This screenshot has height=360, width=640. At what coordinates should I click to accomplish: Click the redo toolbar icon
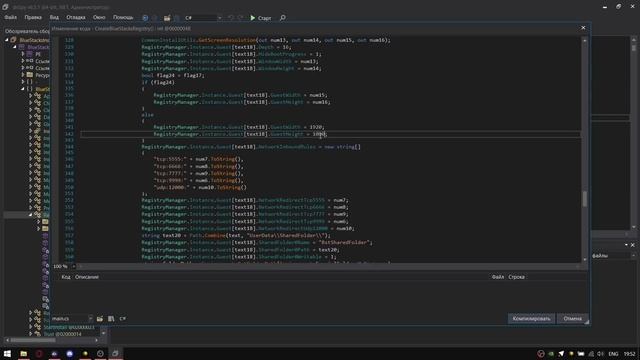click(x=240, y=18)
